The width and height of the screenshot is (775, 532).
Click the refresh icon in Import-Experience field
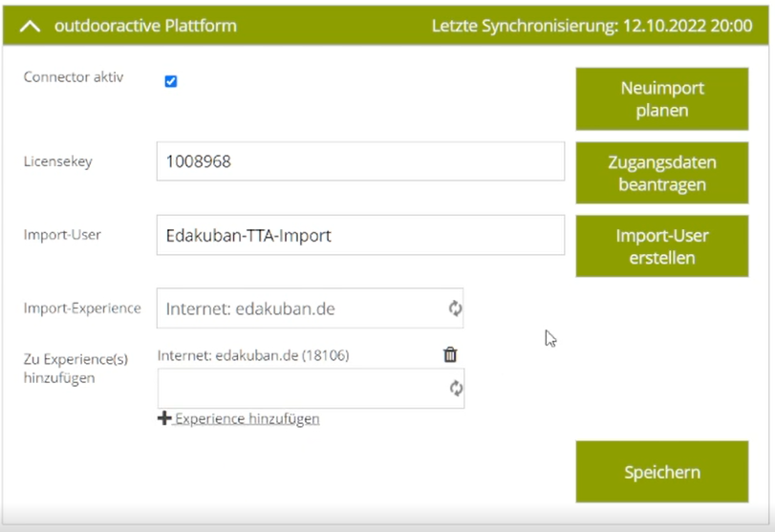pos(456,309)
